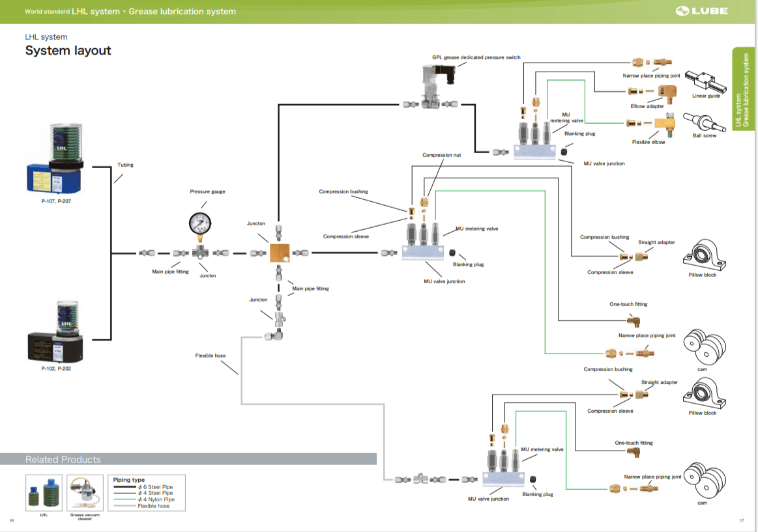Screen dimensions: 758x532
Task: Click page number 17
Action: tap(742, 520)
